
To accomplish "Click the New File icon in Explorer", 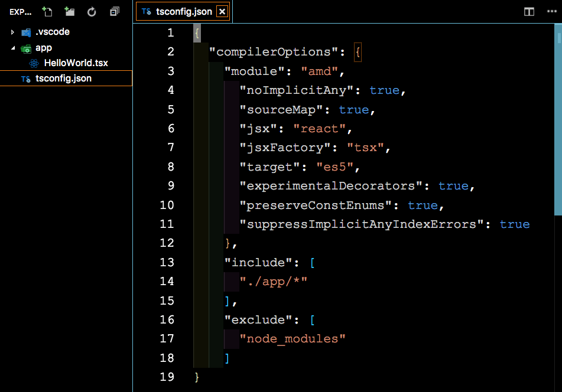I will [47, 12].
